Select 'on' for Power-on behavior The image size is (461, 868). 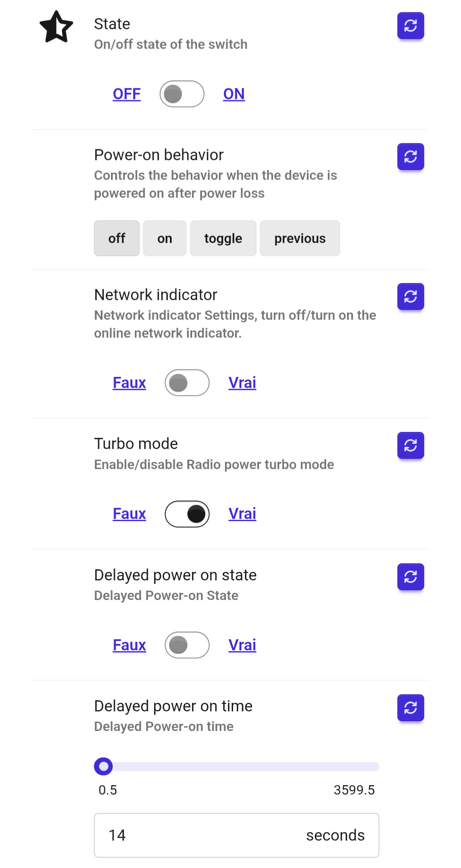tap(164, 238)
